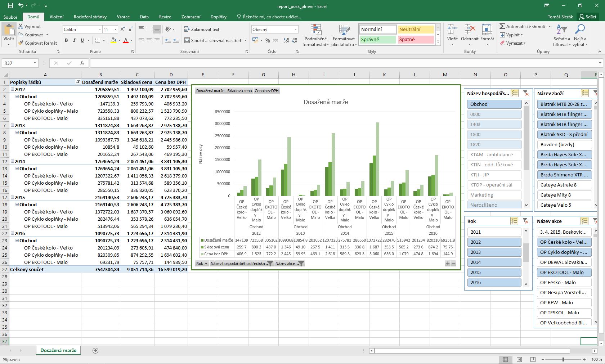Open the font name Calibri dropdown
This screenshot has width=605, height=364.
[100, 30]
